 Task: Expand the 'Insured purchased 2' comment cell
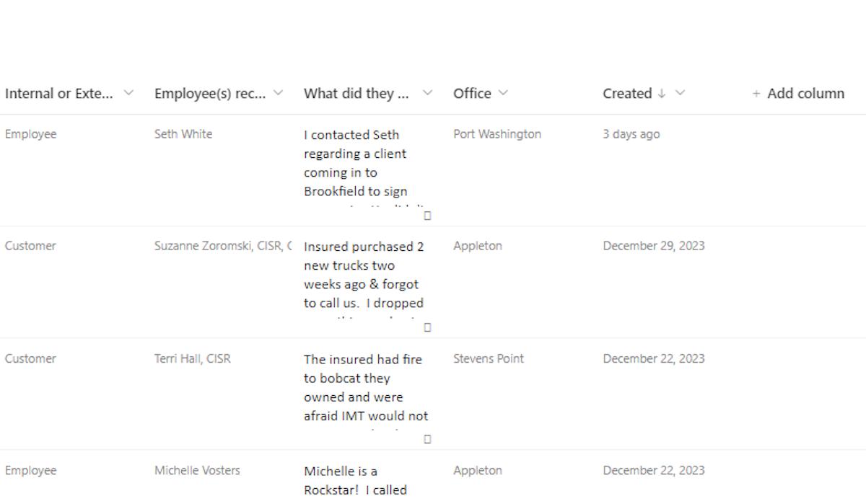click(427, 327)
